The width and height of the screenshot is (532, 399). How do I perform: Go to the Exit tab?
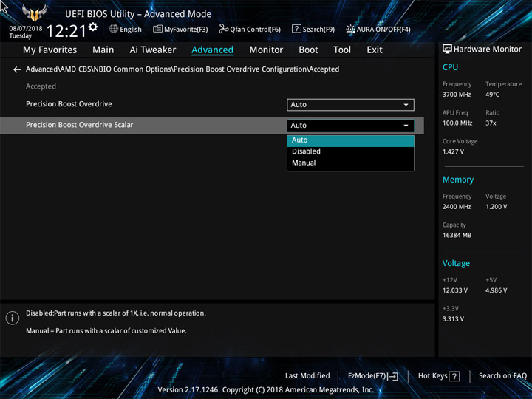(x=375, y=50)
